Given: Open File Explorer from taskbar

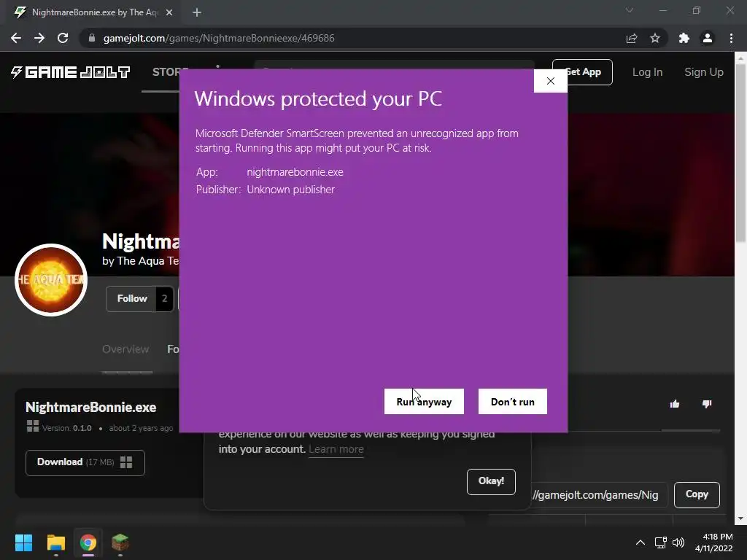Looking at the screenshot, I should pos(55,542).
